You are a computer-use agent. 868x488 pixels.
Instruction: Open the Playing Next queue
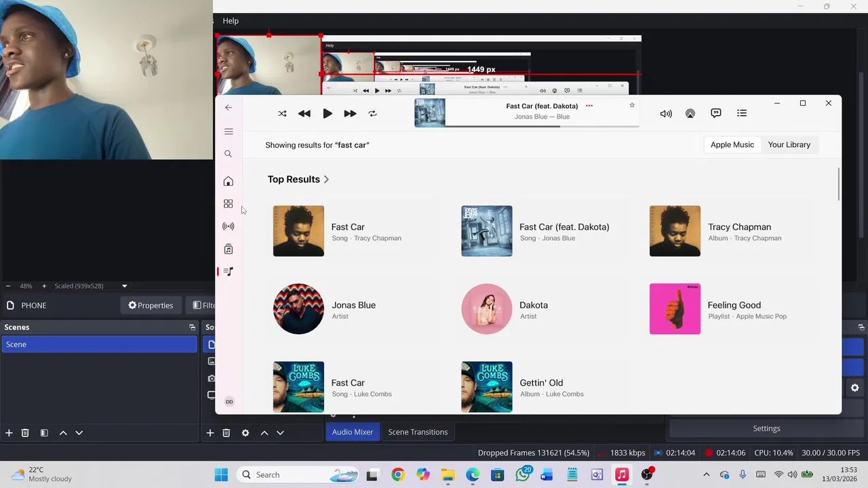pyautogui.click(x=742, y=113)
